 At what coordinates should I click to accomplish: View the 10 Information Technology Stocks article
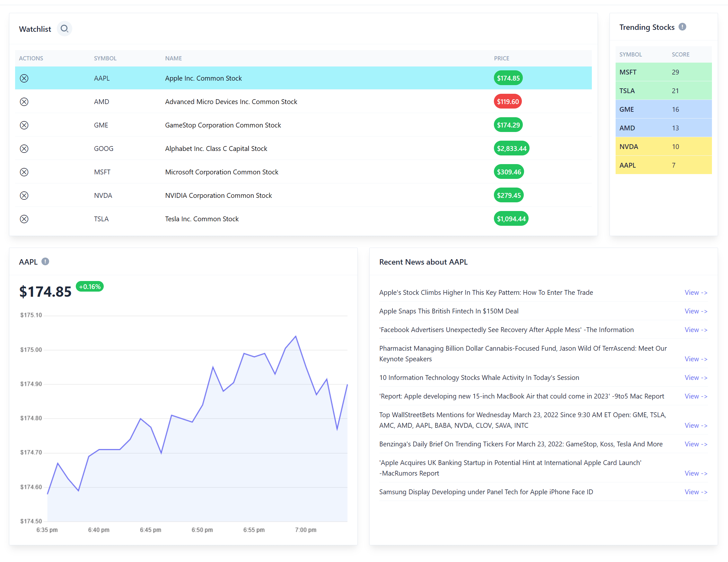(696, 378)
